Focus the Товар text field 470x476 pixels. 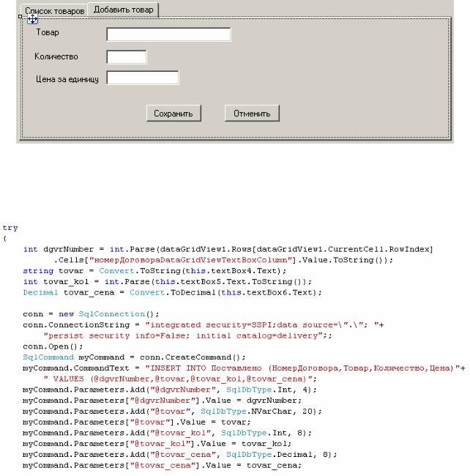[x=168, y=34]
